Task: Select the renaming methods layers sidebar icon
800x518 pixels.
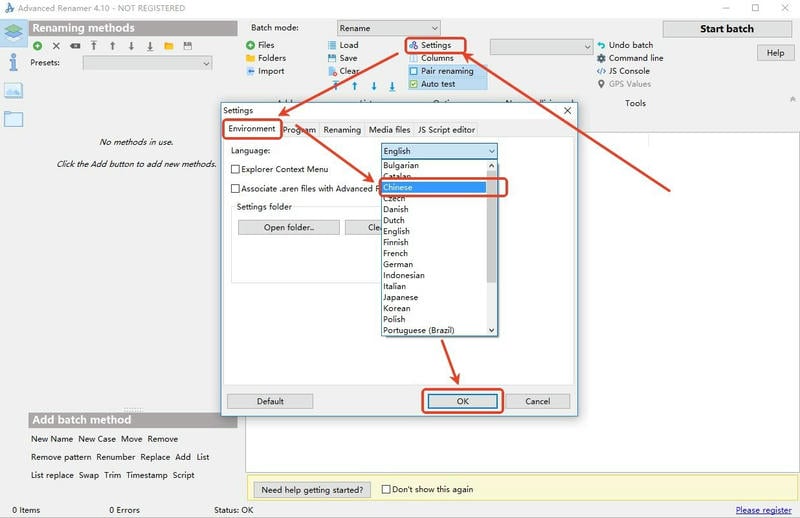Action: tap(13, 32)
